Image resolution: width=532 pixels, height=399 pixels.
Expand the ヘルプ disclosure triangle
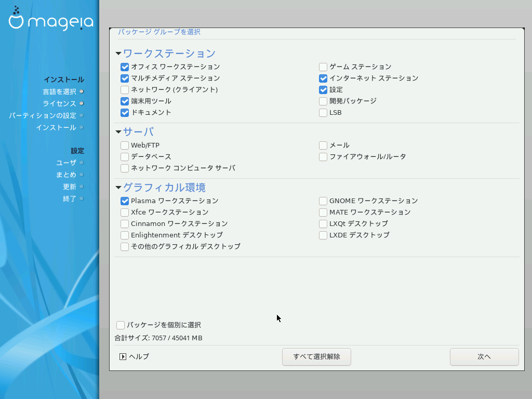click(123, 356)
